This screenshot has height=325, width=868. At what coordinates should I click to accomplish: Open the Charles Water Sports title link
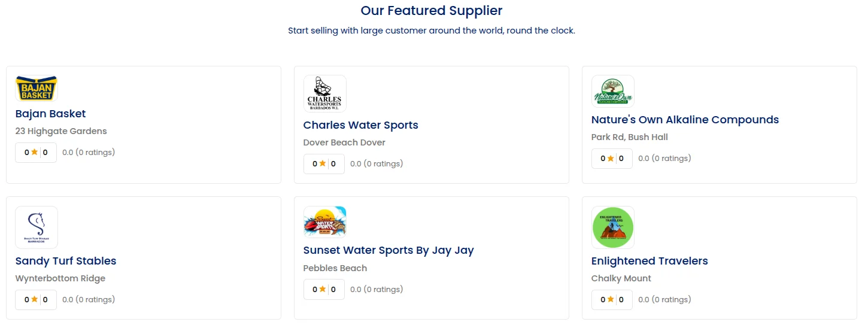tap(361, 125)
